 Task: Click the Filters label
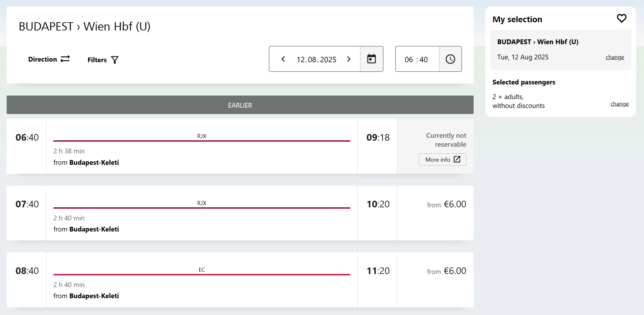[x=97, y=60]
